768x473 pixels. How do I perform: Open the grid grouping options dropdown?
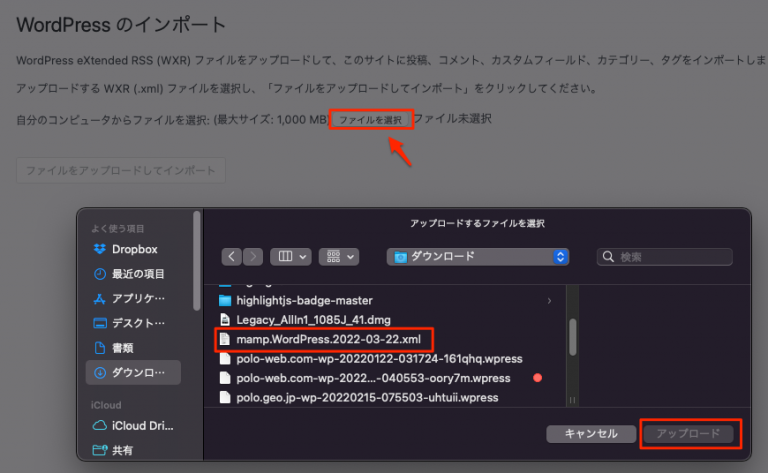pos(339,257)
